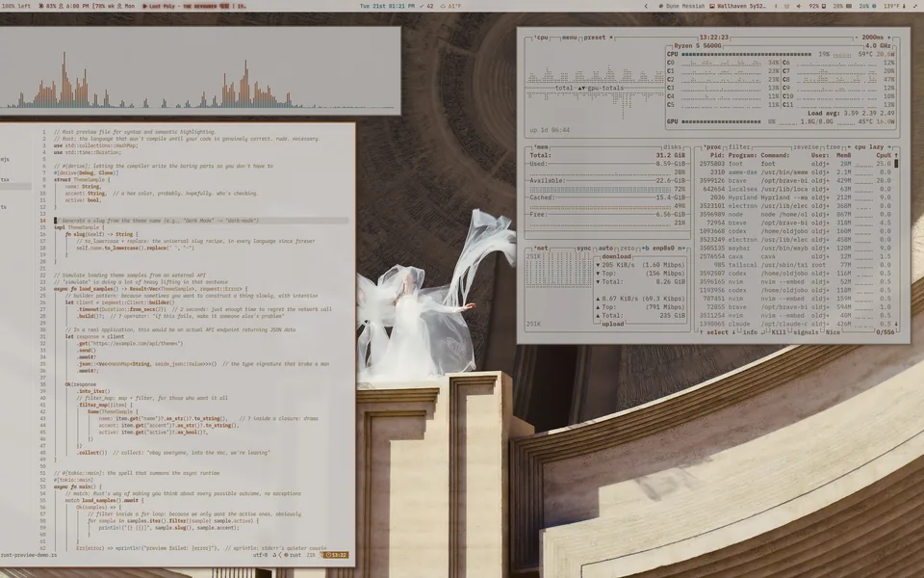Select the tailscal process row
The image size is (924, 578).
tap(796, 265)
